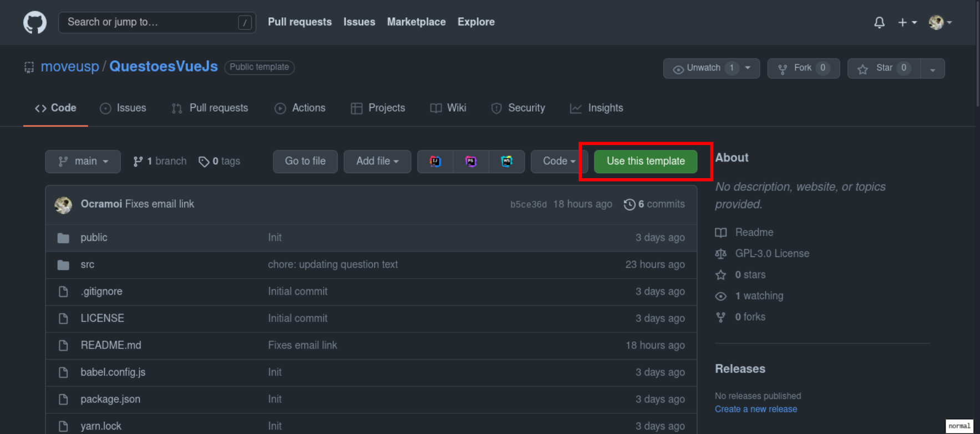This screenshot has height=434, width=980.
Task: Expand the Unwatch dropdown arrow
Action: tap(749, 68)
